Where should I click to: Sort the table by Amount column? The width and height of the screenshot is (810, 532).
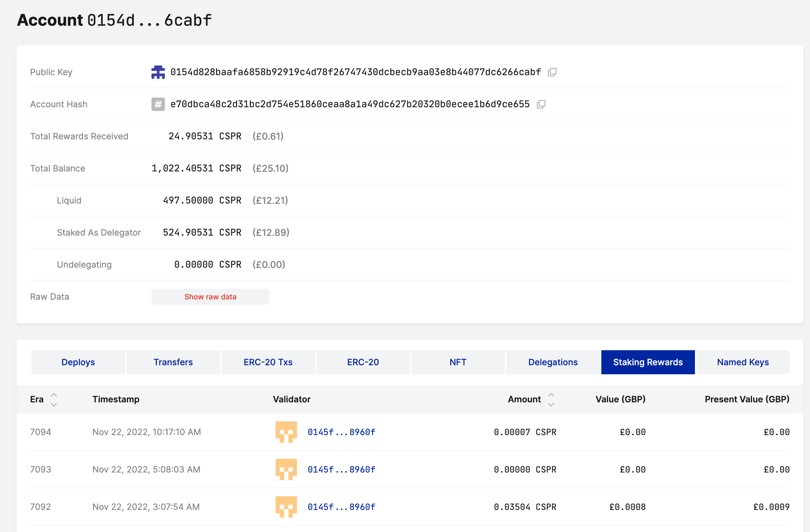[x=551, y=399]
